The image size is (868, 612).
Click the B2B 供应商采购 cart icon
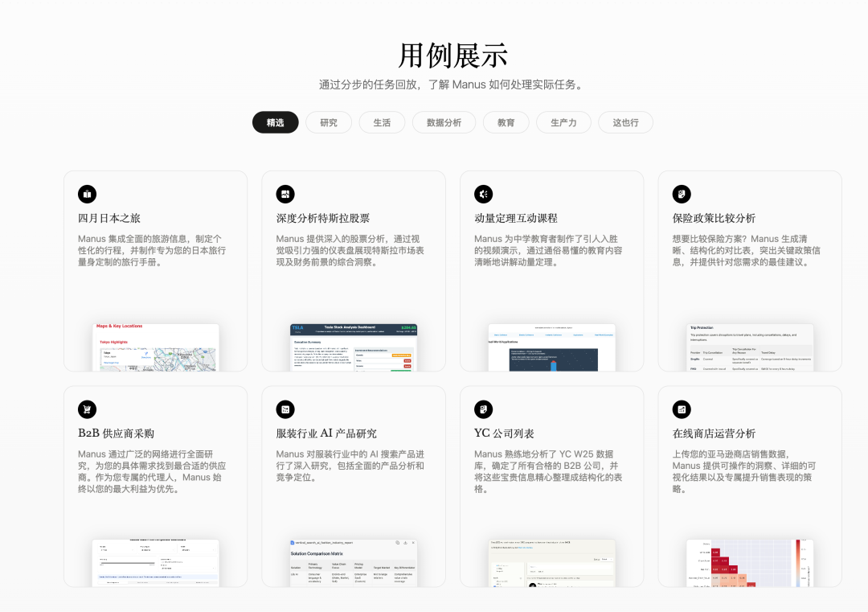tap(87, 409)
